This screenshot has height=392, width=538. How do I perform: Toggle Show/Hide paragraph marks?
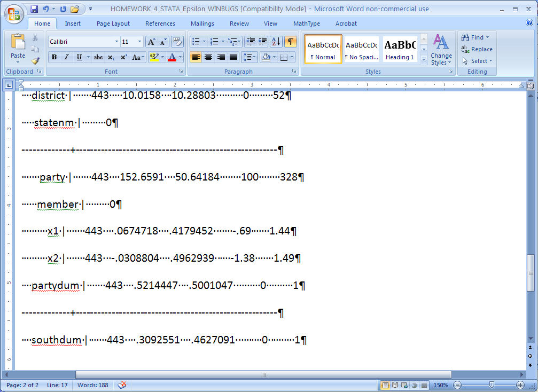(290, 42)
